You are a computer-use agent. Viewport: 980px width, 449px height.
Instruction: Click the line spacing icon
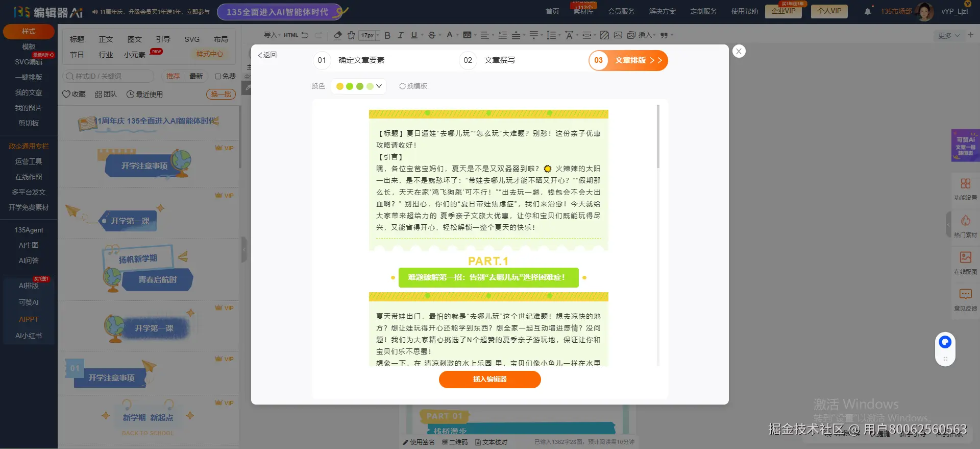point(551,35)
